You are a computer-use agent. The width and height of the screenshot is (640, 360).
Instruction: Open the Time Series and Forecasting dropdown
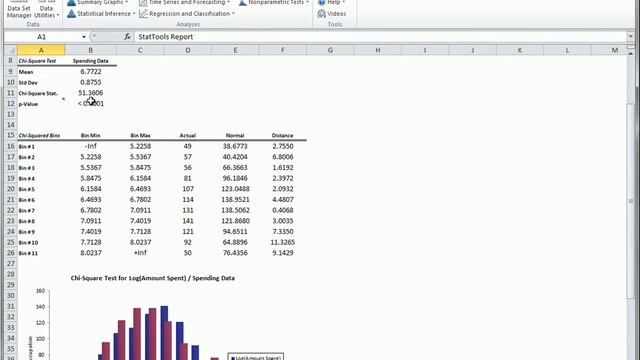tap(184, 2)
